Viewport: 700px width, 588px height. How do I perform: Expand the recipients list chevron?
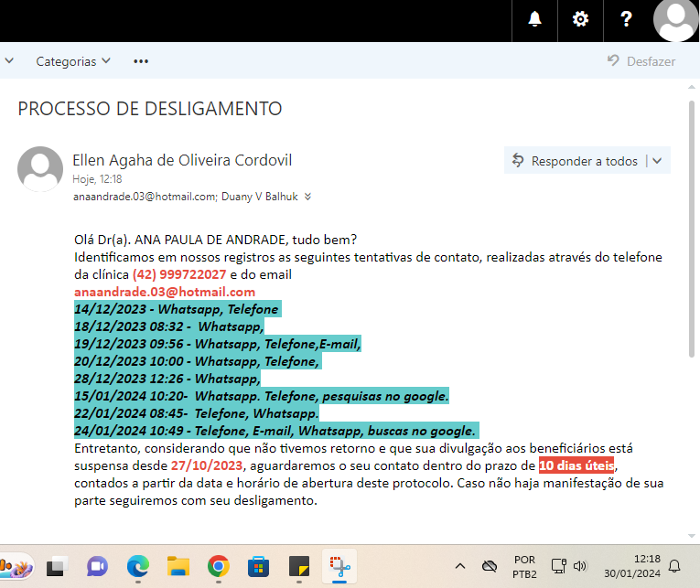coord(308,197)
